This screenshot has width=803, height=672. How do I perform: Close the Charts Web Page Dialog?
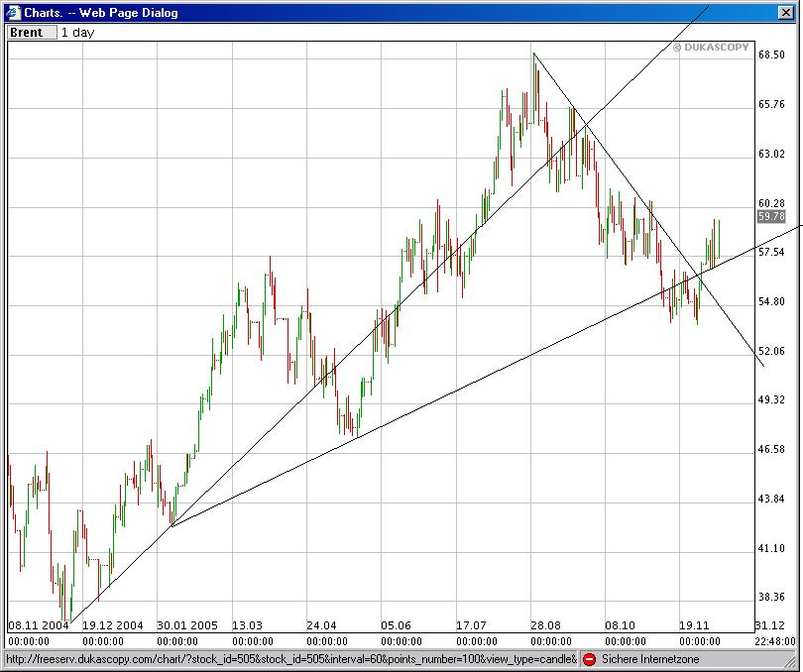coord(785,12)
